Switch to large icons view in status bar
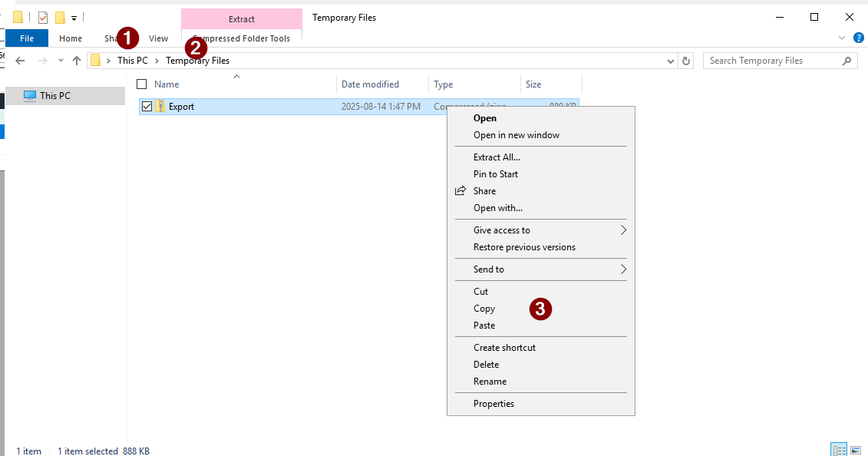 (856, 451)
